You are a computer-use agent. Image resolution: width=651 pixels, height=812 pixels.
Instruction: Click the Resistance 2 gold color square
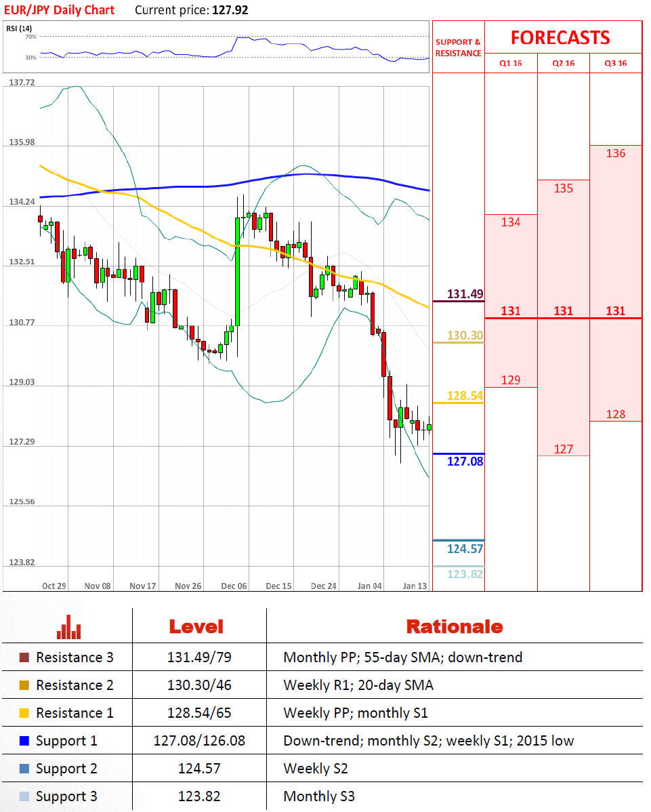tap(24, 685)
